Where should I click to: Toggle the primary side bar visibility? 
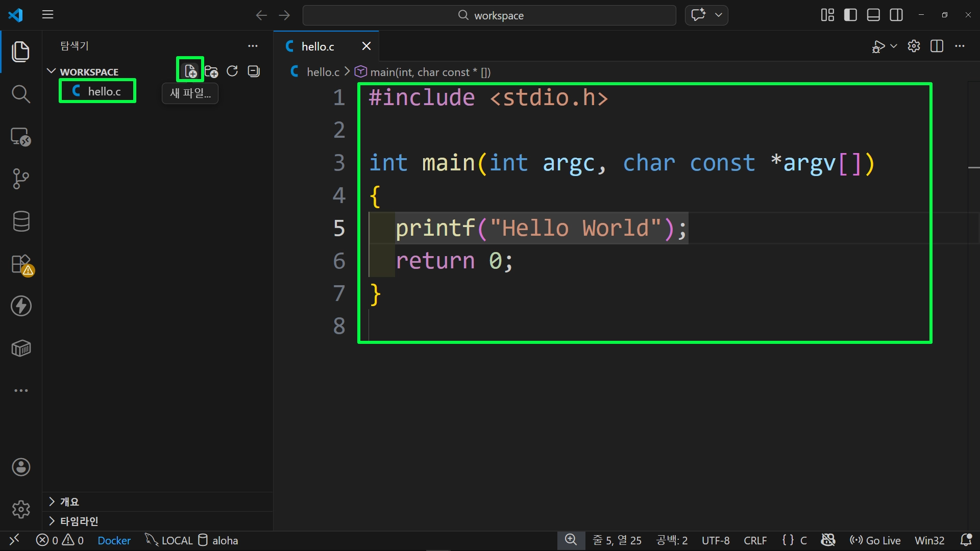(x=850, y=15)
